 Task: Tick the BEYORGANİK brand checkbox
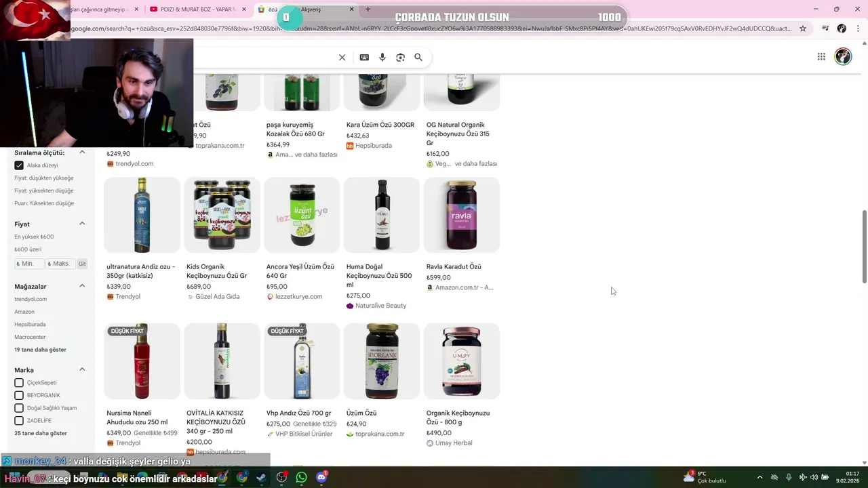19,396
